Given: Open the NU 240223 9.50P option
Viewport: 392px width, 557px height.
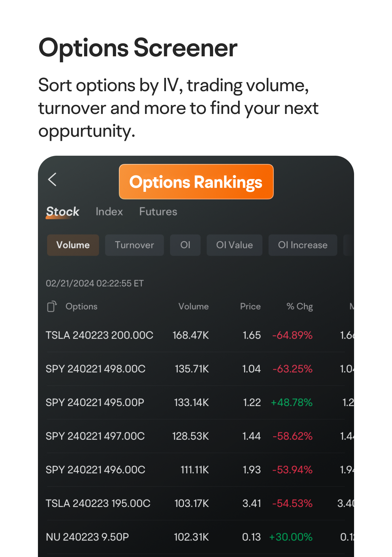Looking at the screenshot, I should (x=87, y=537).
